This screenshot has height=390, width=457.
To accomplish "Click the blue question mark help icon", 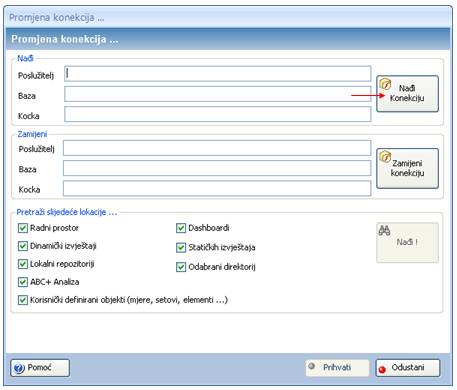I will (19, 368).
